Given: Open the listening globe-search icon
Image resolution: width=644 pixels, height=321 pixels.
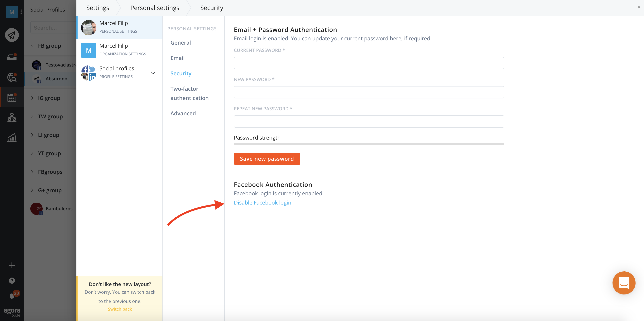Looking at the screenshot, I should [12, 77].
